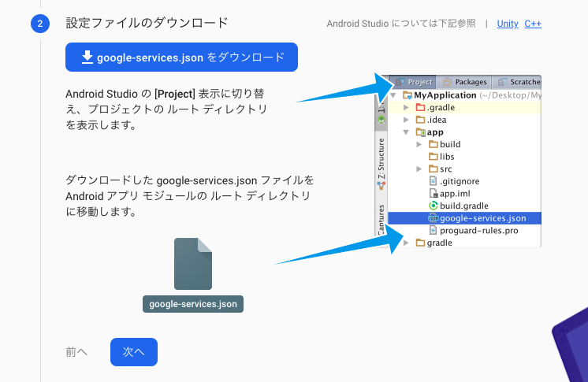Click the proguard-rules.pro file icon
The width and height of the screenshot is (588, 382).
(x=434, y=230)
